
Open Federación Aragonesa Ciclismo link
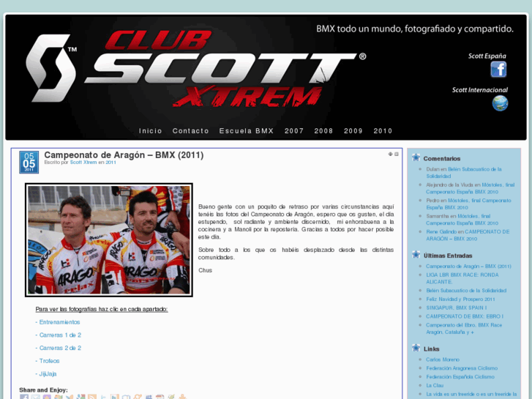[462, 368]
